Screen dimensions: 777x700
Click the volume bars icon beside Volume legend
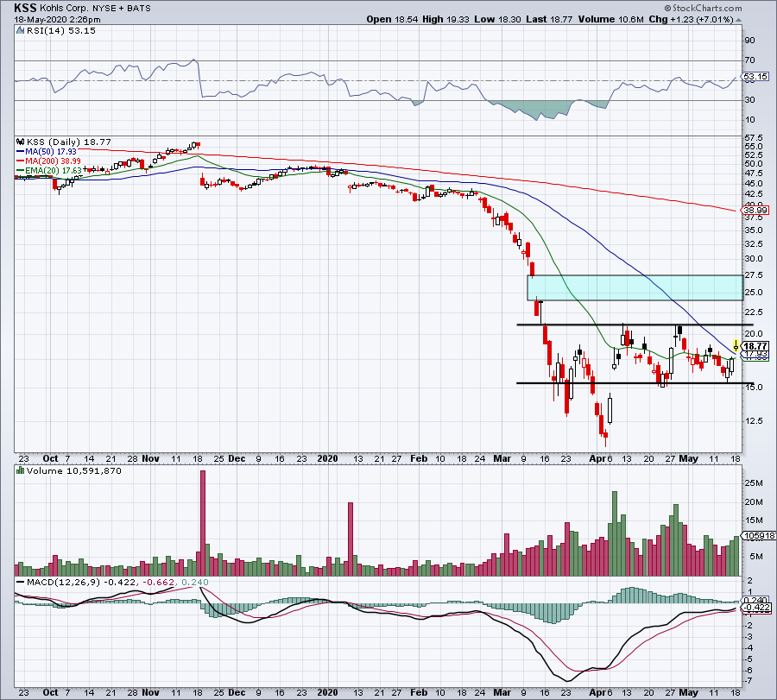[x=21, y=470]
